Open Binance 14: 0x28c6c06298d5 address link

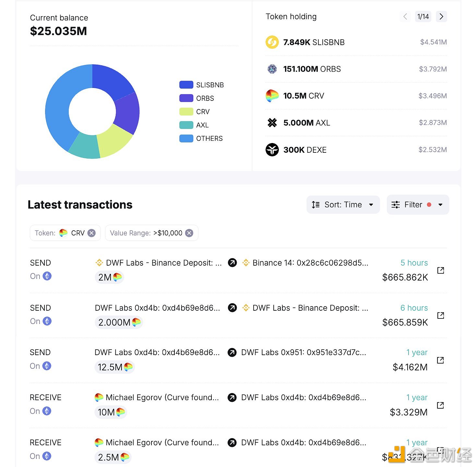(310, 263)
